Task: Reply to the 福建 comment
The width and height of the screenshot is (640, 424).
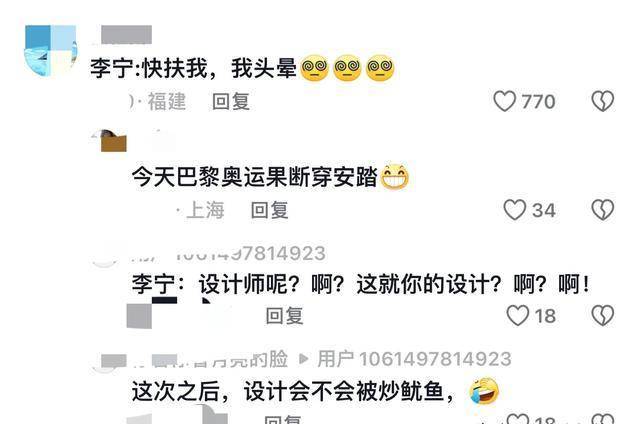Action: coord(231,102)
